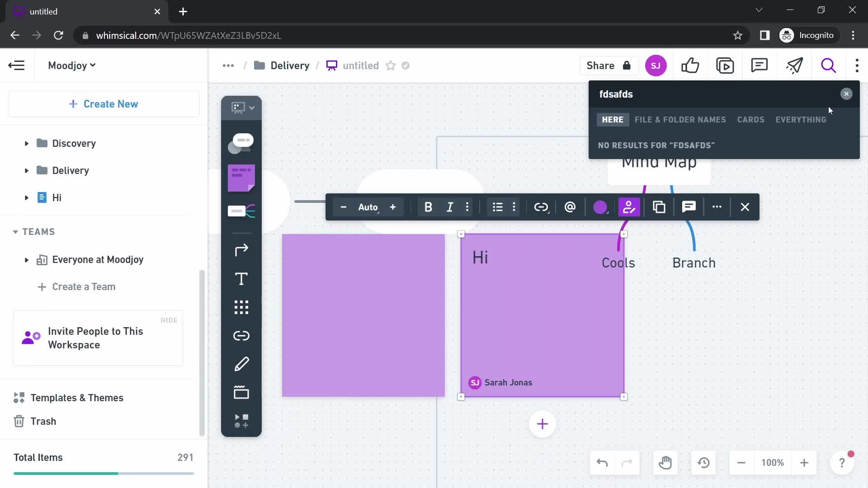Select the connector arrow tool
Screen dimensions: 868x488
tap(241, 250)
